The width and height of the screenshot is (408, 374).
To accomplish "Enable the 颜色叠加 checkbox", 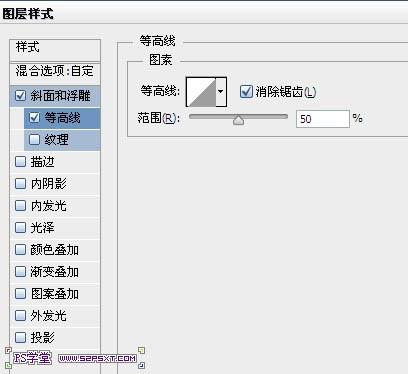I will [x=20, y=250].
